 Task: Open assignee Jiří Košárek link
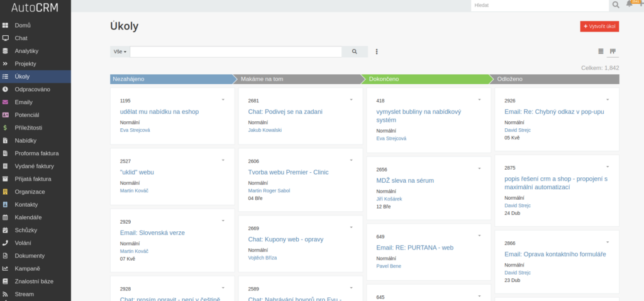[389, 199]
